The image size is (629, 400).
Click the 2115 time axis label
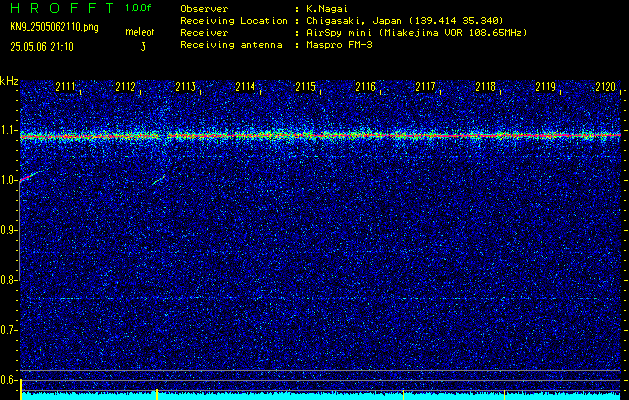coord(305,86)
